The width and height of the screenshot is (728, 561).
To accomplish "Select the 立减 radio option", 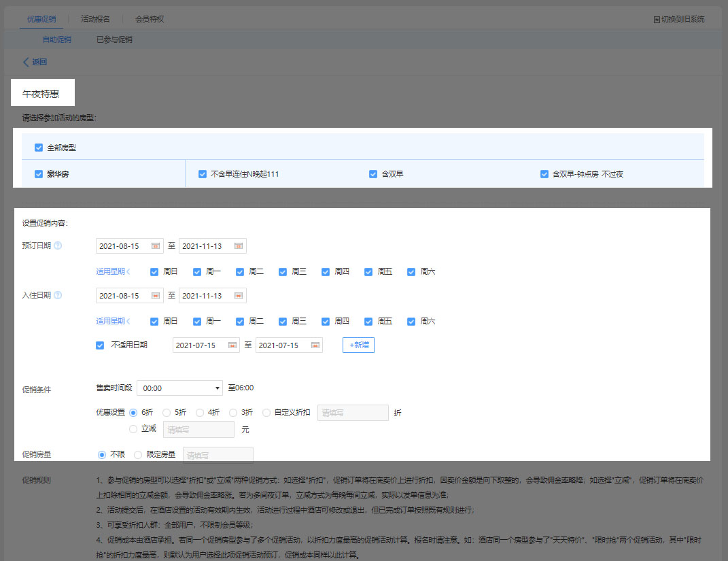I will pos(133,429).
